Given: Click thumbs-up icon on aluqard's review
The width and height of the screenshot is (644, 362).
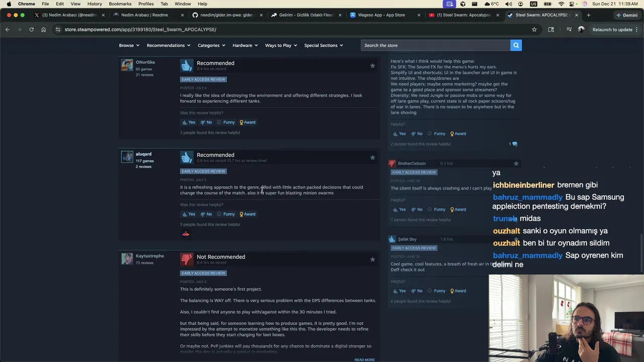Looking at the screenshot, I should (x=187, y=158).
